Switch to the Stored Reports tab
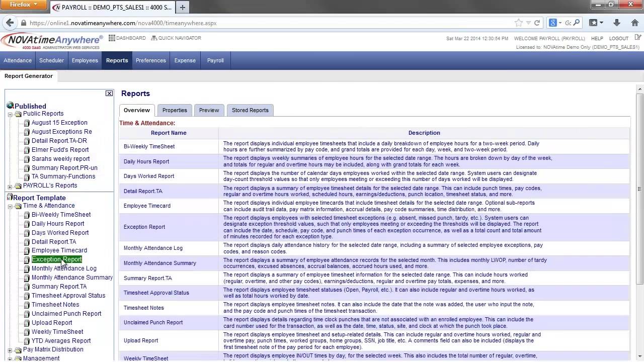Image resolution: width=644 pixels, height=362 pixels. tap(250, 110)
